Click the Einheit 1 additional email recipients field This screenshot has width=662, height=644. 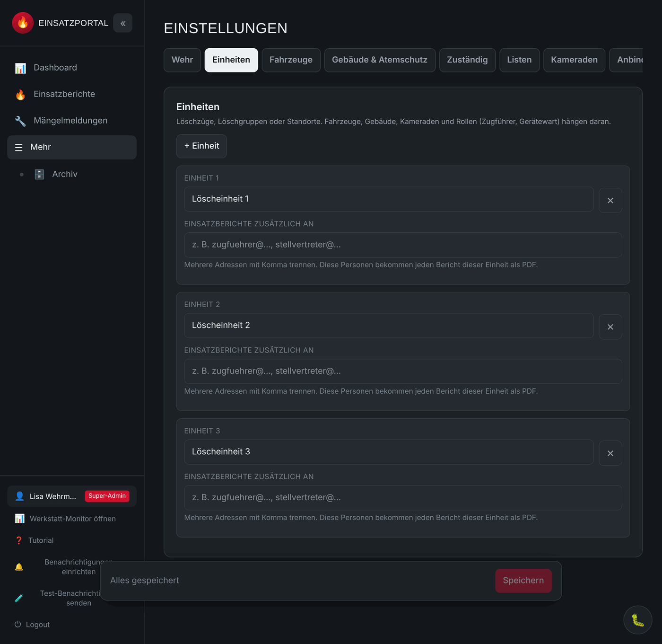coord(403,245)
